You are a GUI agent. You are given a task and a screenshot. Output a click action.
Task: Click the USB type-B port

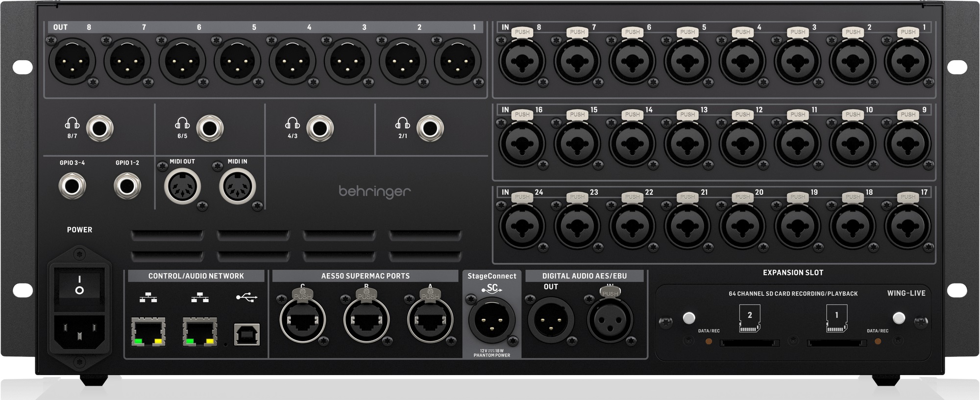[x=246, y=334]
